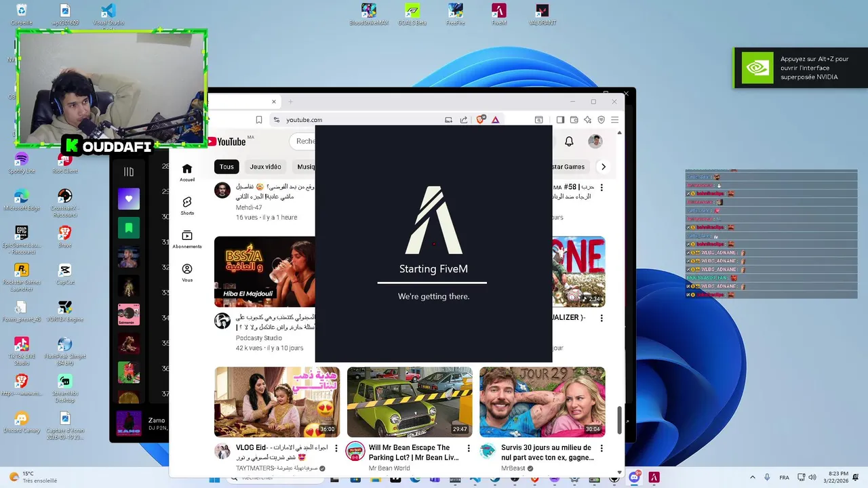Open the wp2301609 file on the desktop
Viewport: 868px width, 488px height.
[65, 14]
